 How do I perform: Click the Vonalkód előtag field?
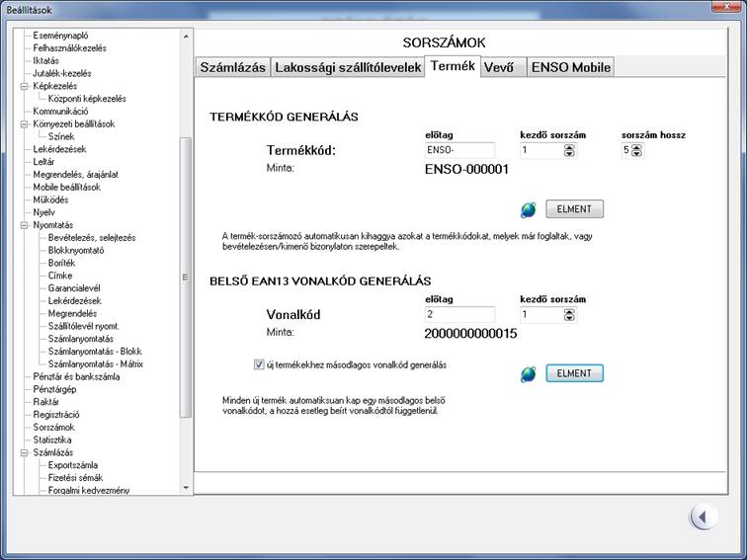[459, 315]
